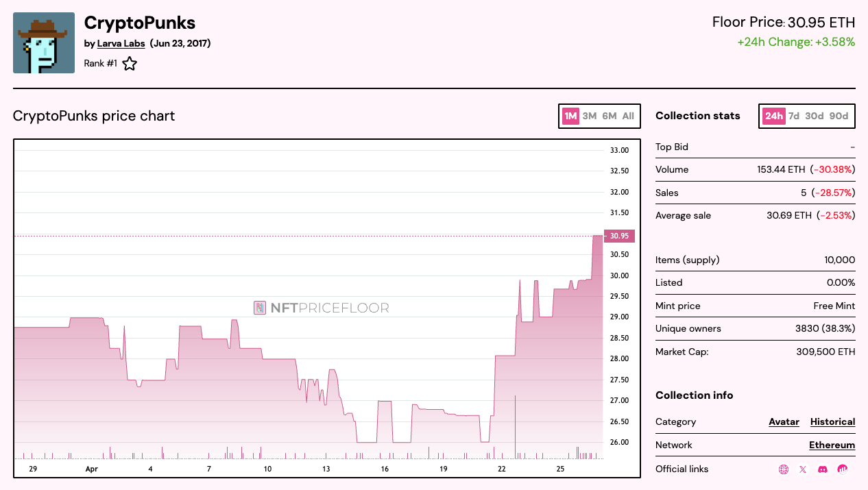Viewport: 868px width, 490px height.
Task: Open the X (Twitter) official link
Action: [x=803, y=469]
